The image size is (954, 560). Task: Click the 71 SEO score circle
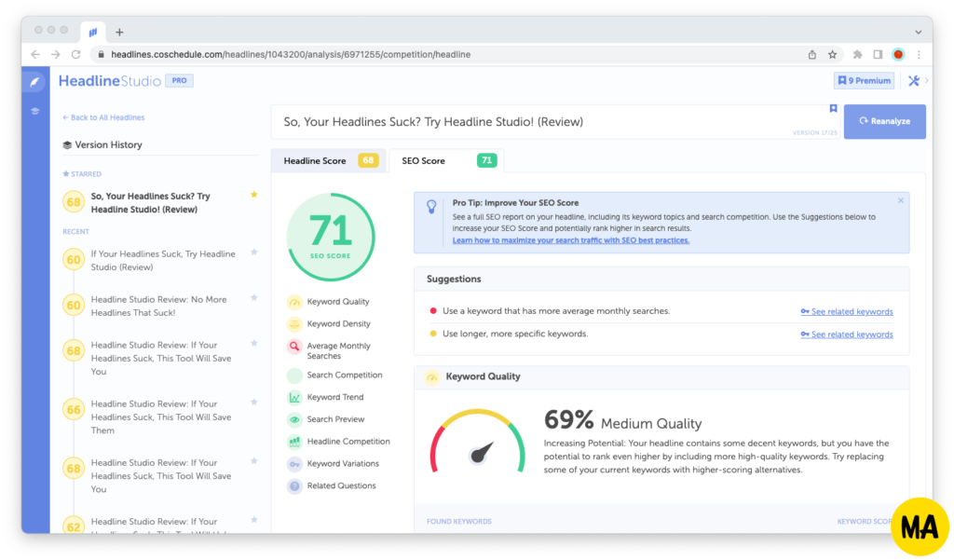(x=331, y=237)
